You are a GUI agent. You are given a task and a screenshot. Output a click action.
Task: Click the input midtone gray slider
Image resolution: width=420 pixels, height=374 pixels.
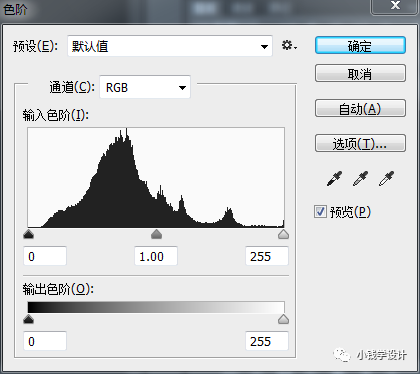point(156,234)
